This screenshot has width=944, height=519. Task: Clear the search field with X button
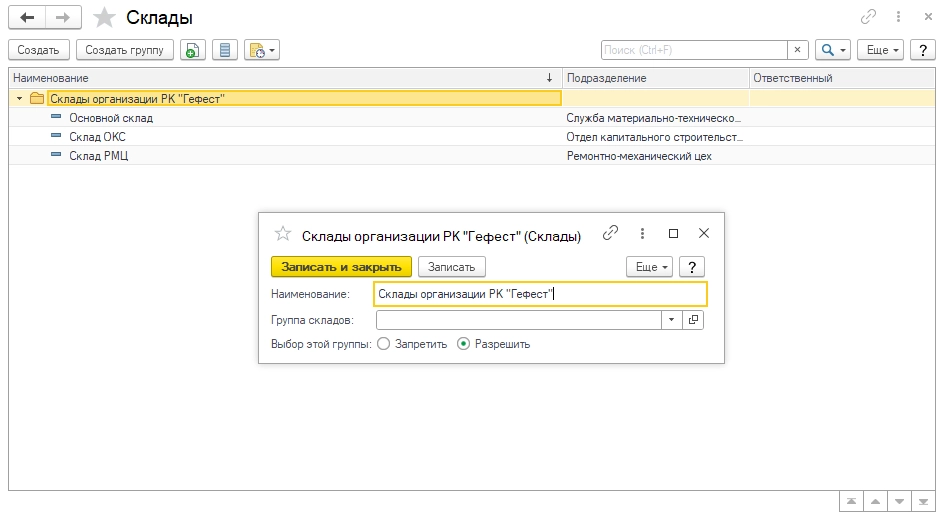[797, 50]
